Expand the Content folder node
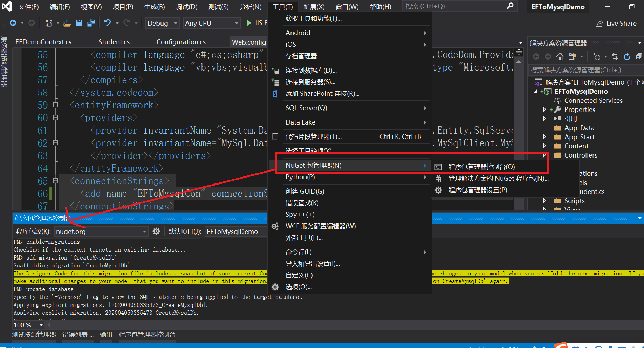This screenshot has height=348, width=644. click(x=544, y=146)
